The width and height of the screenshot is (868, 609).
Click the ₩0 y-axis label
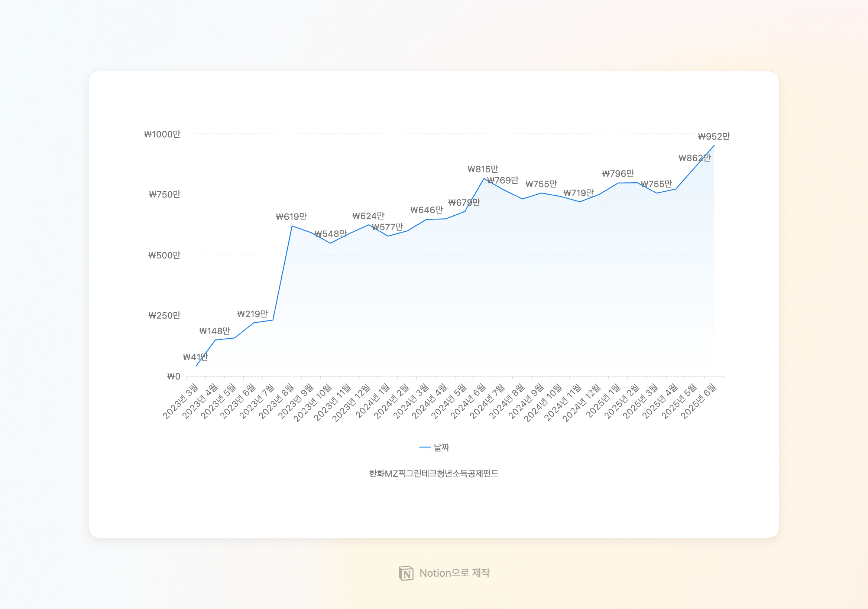[174, 376]
